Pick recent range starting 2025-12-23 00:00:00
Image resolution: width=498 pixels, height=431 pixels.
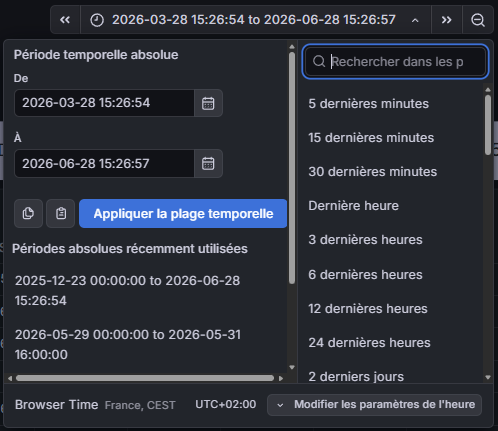pyautogui.click(x=127, y=291)
